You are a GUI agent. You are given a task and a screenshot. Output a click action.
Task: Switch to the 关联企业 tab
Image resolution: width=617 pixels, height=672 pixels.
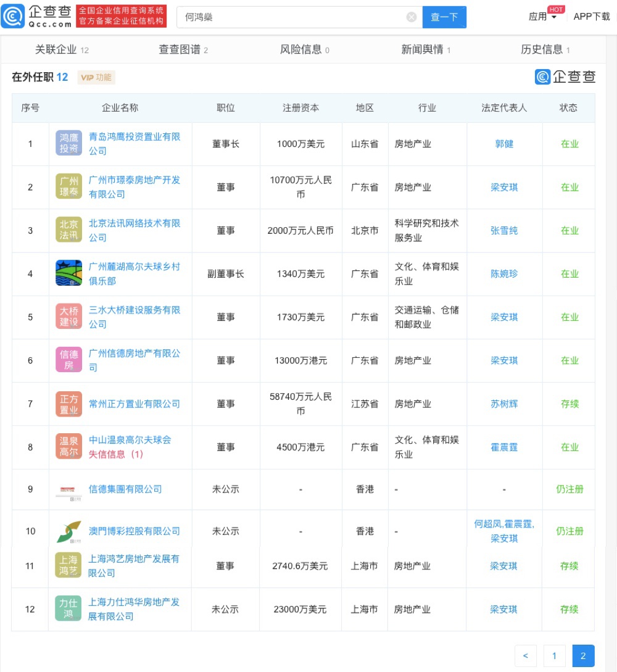click(62, 50)
